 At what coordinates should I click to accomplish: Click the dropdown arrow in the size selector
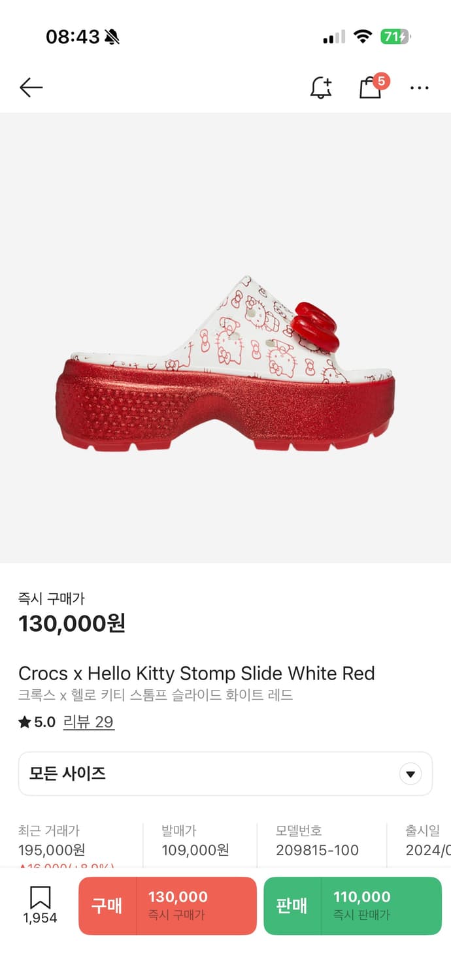[x=410, y=774]
